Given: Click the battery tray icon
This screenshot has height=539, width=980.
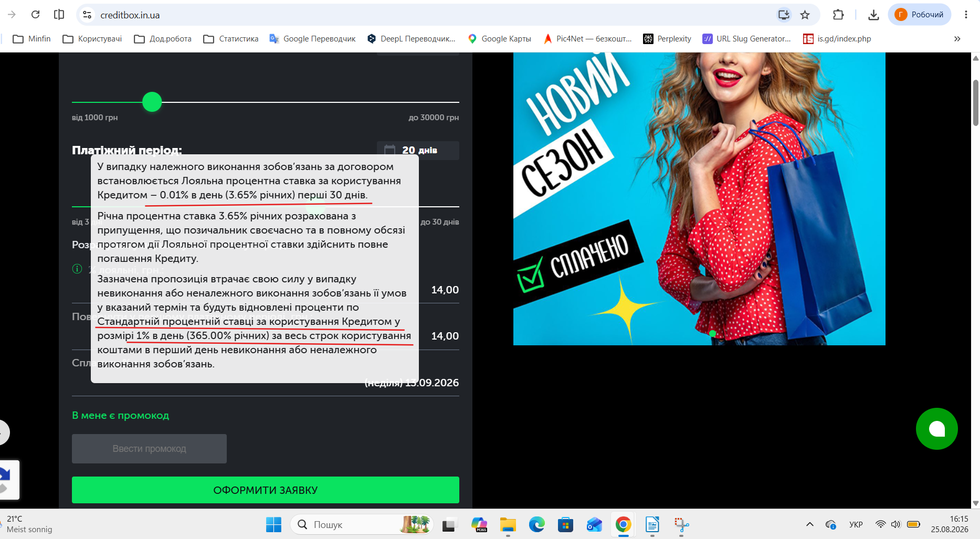Looking at the screenshot, I should 913,524.
